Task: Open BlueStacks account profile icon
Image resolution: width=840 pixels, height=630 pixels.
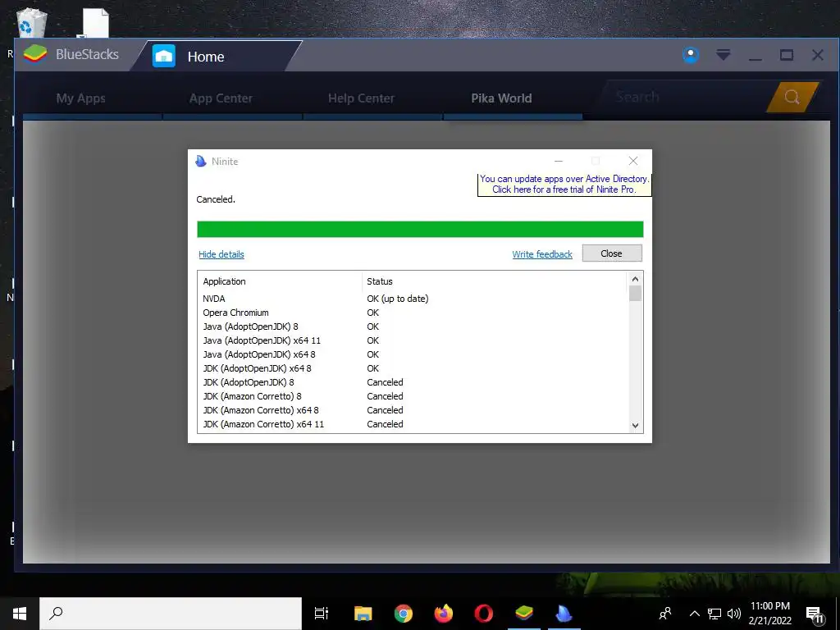Action: (x=691, y=55)
